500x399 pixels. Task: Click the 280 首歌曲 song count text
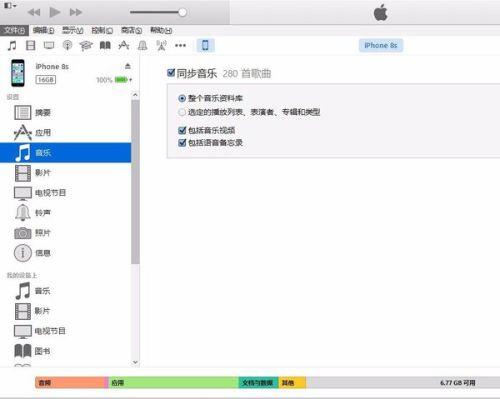click(247, 74)
